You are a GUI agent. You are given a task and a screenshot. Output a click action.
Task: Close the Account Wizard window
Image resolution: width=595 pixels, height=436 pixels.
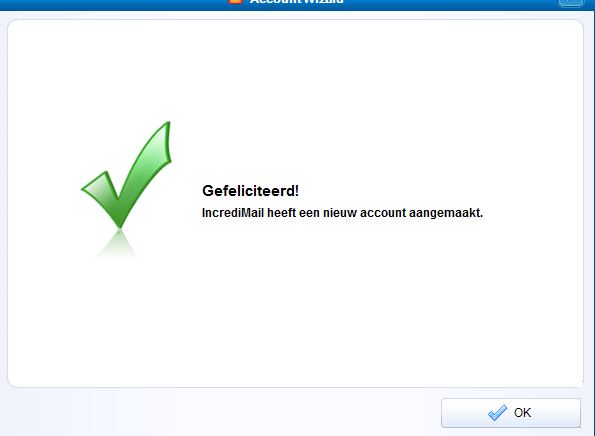[x=571, y=2]
